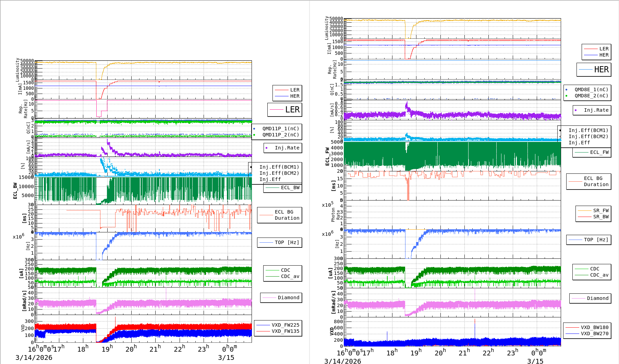Select the red VXD_FW135 legend line
Screen dimensions: 619x364
pos(263,331)
